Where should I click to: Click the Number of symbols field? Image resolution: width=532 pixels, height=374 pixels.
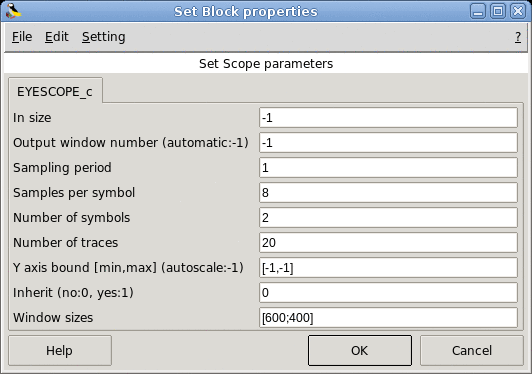coord(388,218)
